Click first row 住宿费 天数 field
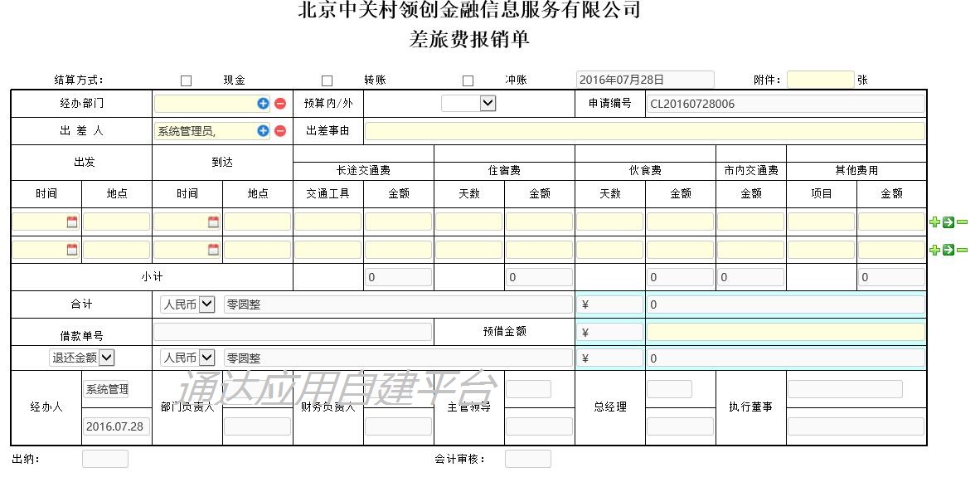980x487 pixels. point(468,222)
